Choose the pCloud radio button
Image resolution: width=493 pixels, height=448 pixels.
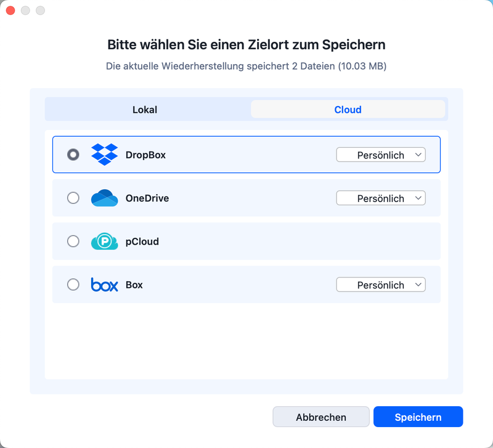73,242
